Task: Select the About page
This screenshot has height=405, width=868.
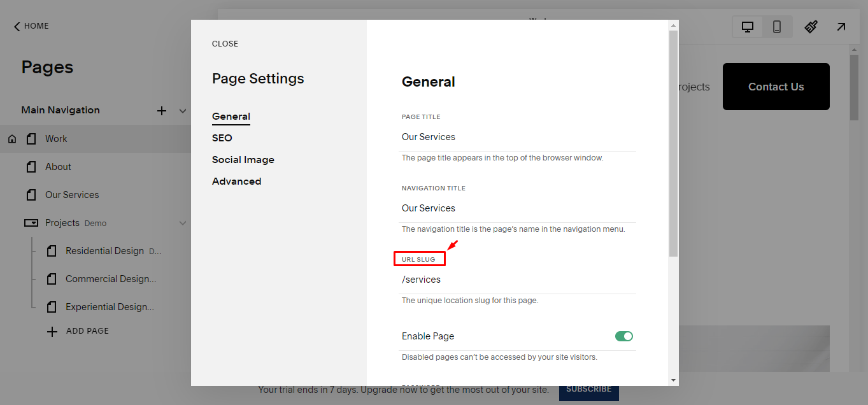Action: pyautogui.click(x=58, y=166)
